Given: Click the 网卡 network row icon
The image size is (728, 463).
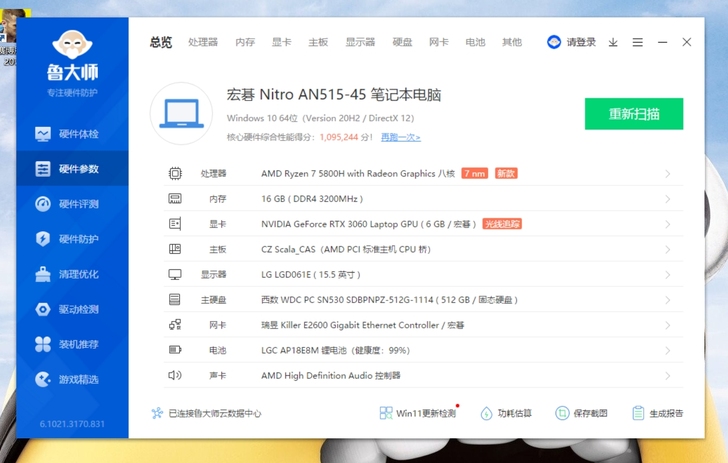Looking at the screenshot, I should tap(175, 325).
